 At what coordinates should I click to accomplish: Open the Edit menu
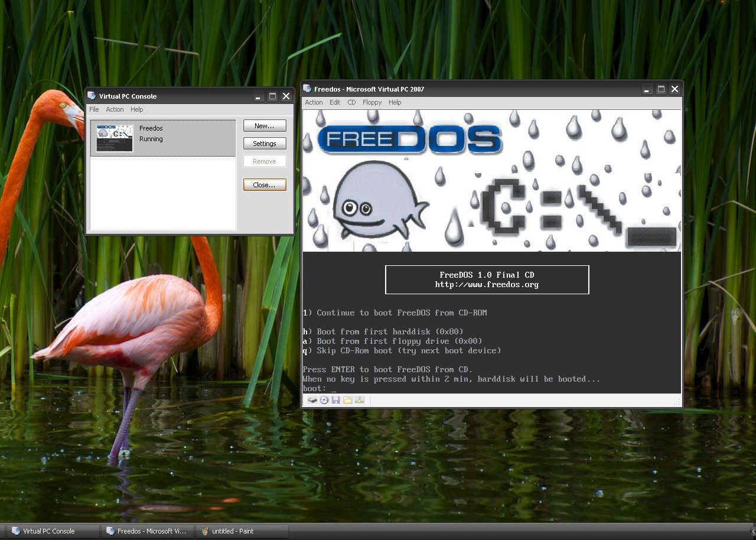click(x=335, y=102)
